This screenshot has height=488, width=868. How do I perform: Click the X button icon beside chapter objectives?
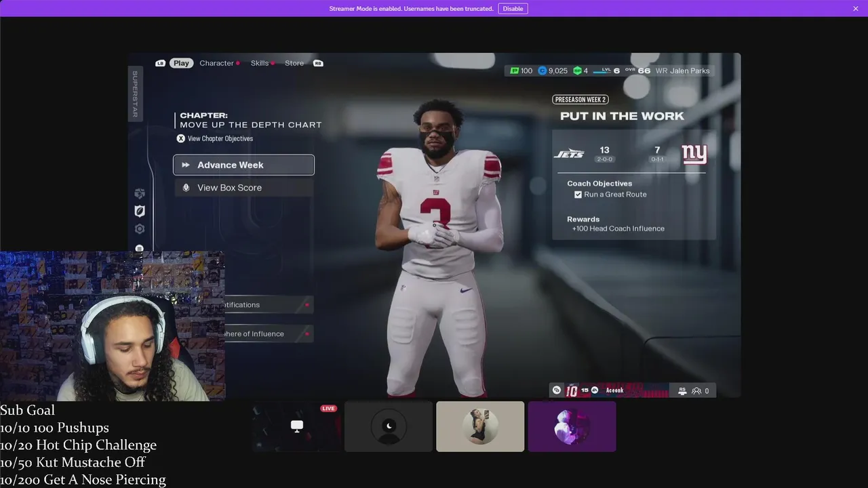tap(181, 138)
